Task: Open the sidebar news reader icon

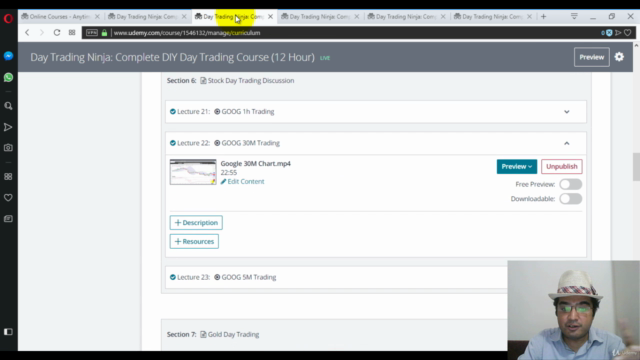Action: (x=8, y=219)
